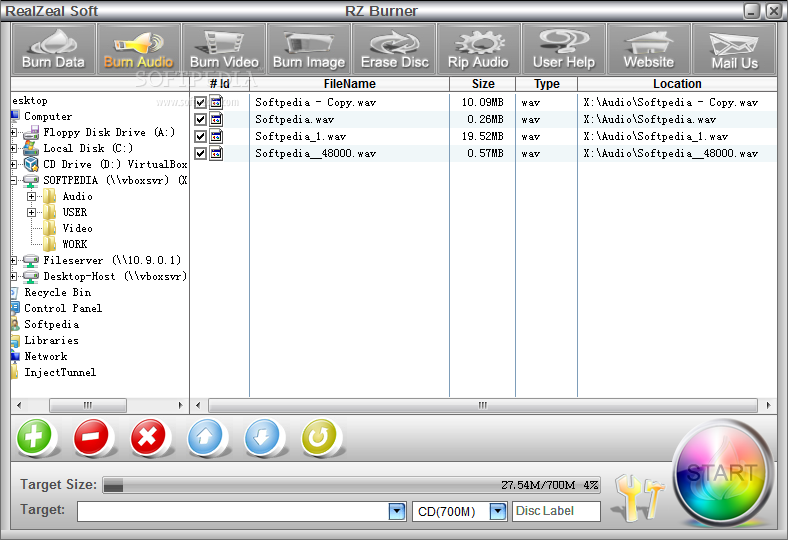Viewport: 788px width, 540px height.
Task: Click folder tree scroll left arrow
Action: [x=19, y=405]
